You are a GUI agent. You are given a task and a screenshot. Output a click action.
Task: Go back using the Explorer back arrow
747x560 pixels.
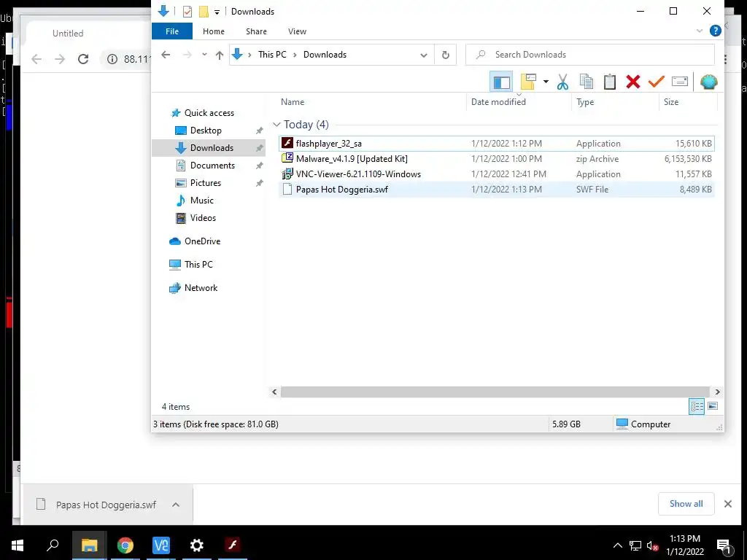(166, 55)
